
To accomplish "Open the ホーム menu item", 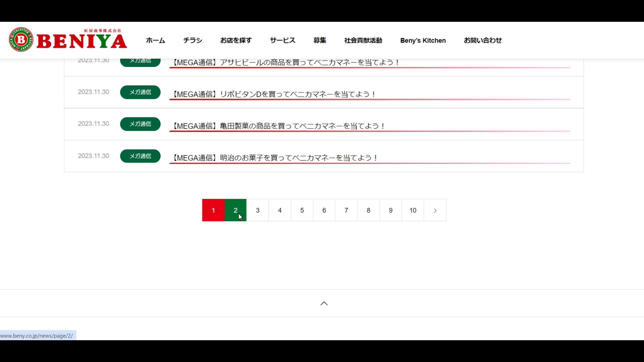I will (155, 41).
